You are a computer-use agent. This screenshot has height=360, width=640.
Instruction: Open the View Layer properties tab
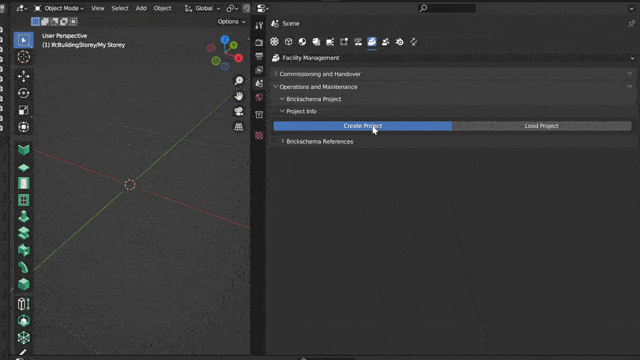[259, 70]
